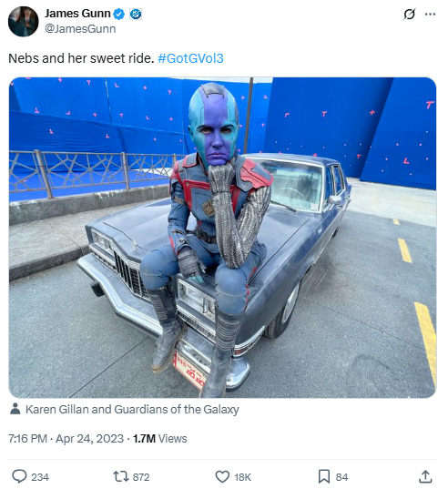Click the 7:16 PM Apr 24, 2023 timestamp
Viewport: 448px width, 489px height.
pyautogui.click(x=66, y=439)
